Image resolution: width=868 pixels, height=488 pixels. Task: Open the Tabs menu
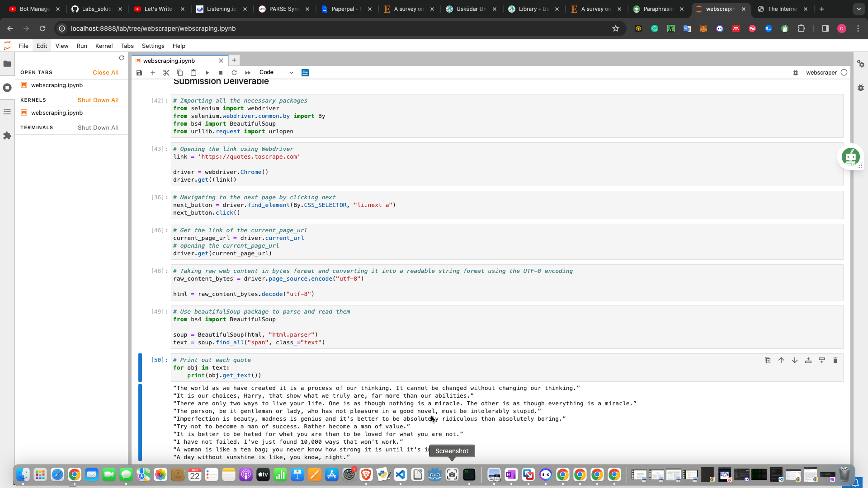point(127,46)
